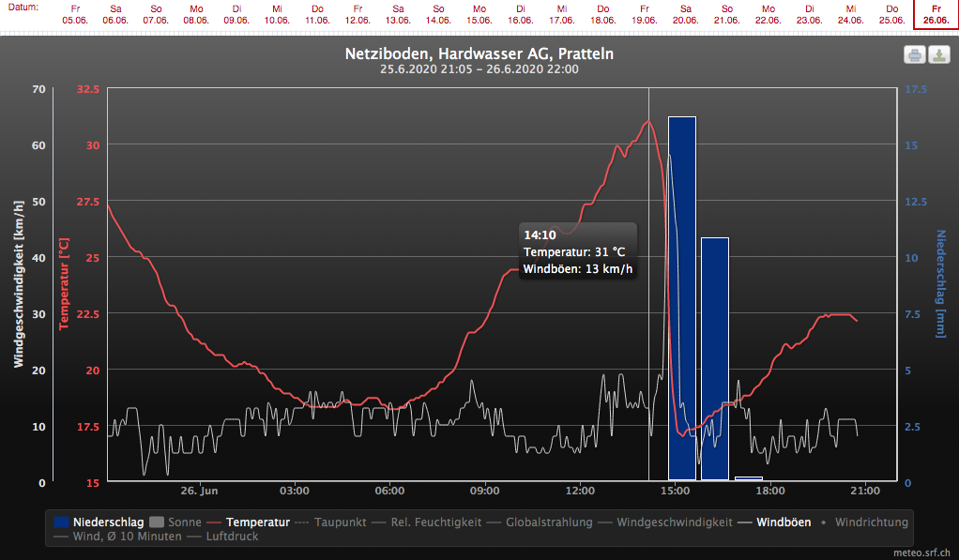Click the chart title Netziboden, Hardwasser AG, Pratteln
The image size is (959, 560).
pyautogui.click(x=479, y=53)
